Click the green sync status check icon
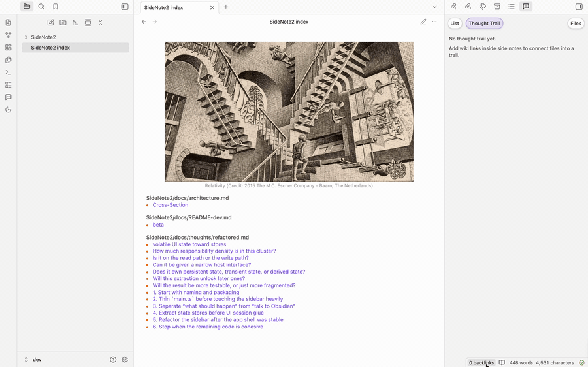Viewport: 588px width, 367px height. [x=581, y=362]
